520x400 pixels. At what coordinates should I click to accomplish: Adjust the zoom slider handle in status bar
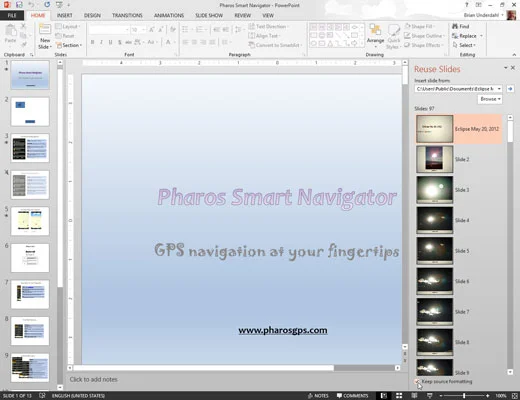point(464,396)
